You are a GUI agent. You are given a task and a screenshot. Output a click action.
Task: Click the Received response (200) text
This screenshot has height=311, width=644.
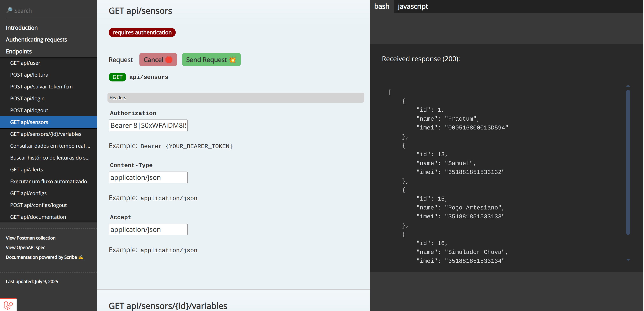[x=421, y=59]
